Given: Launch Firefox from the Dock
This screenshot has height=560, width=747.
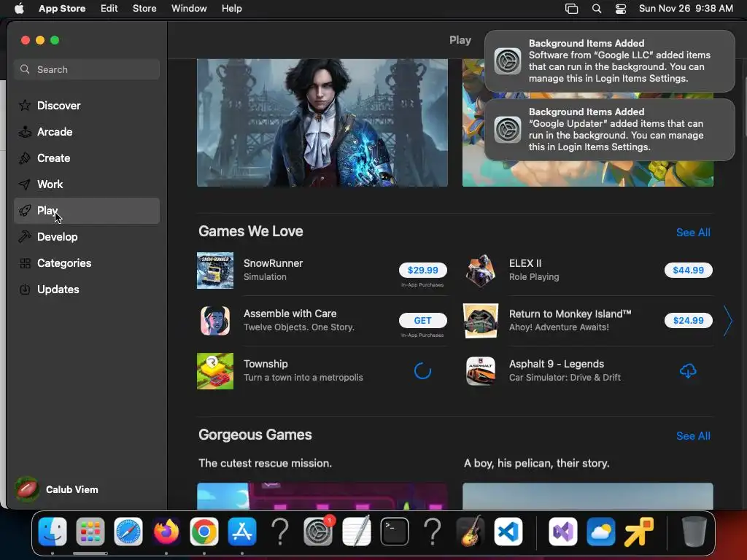Looking at the screenshot, I should [x=166, y=532].
